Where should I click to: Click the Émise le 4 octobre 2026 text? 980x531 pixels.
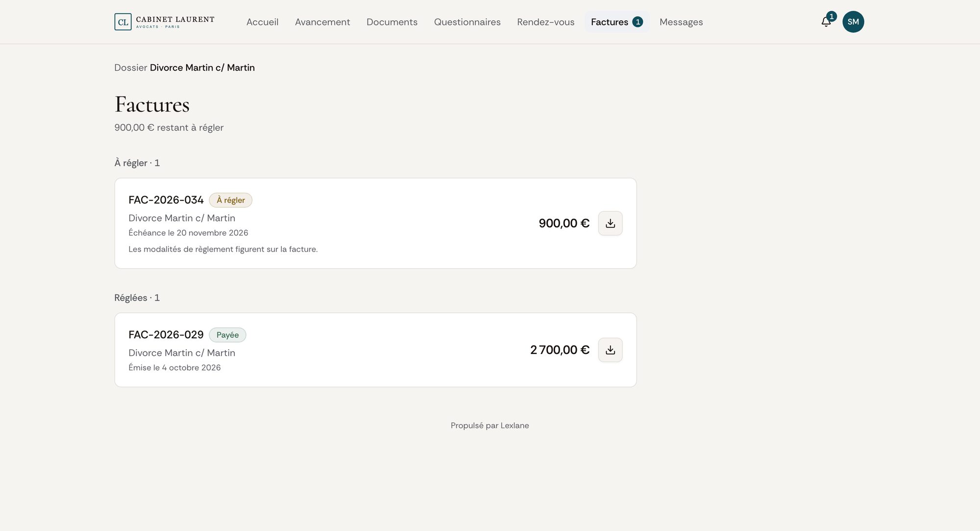pyautogui.click(x=174, y=368)
